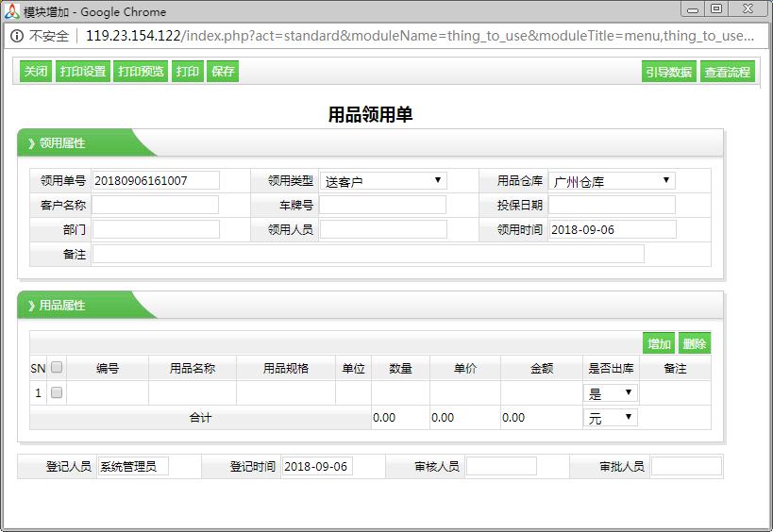Click the 打印 print button
Viewport: 773px width, 532px height.
coord(187,72)
